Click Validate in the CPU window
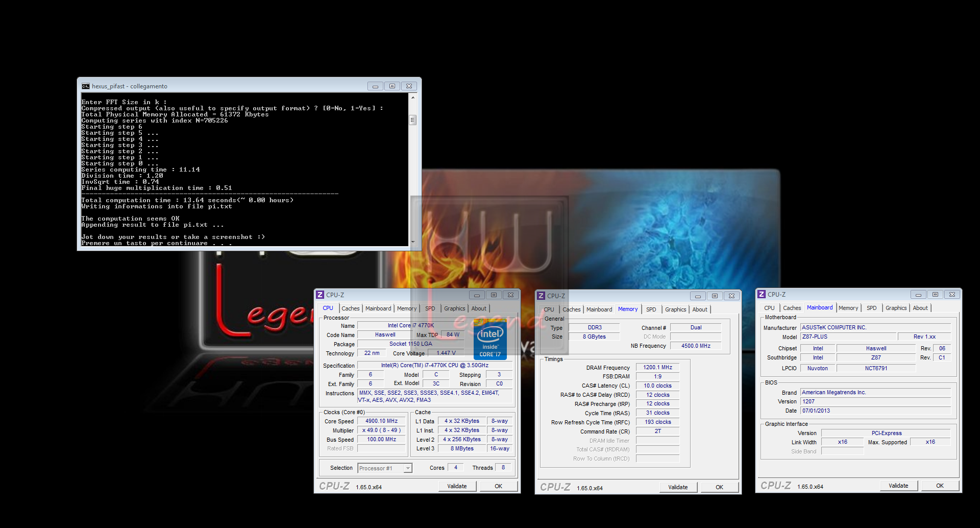980x528 pixels. pyautogui.click(x=457, y=486)
